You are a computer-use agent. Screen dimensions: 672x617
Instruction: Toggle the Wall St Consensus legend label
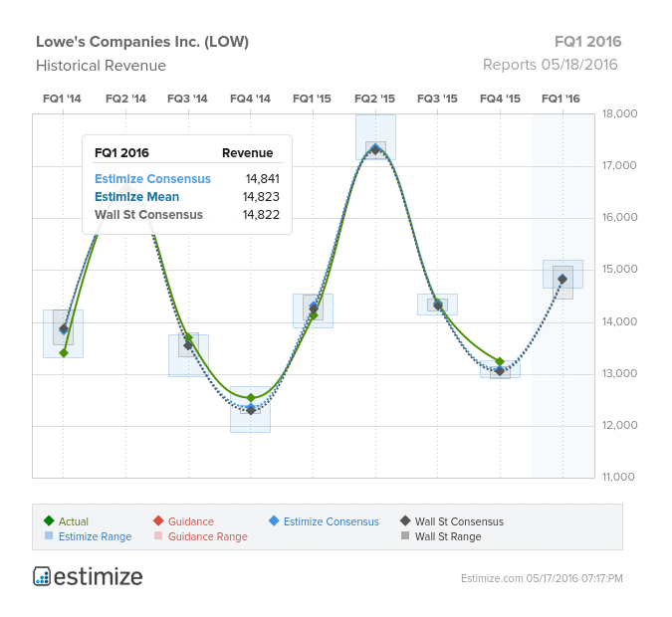459,521
